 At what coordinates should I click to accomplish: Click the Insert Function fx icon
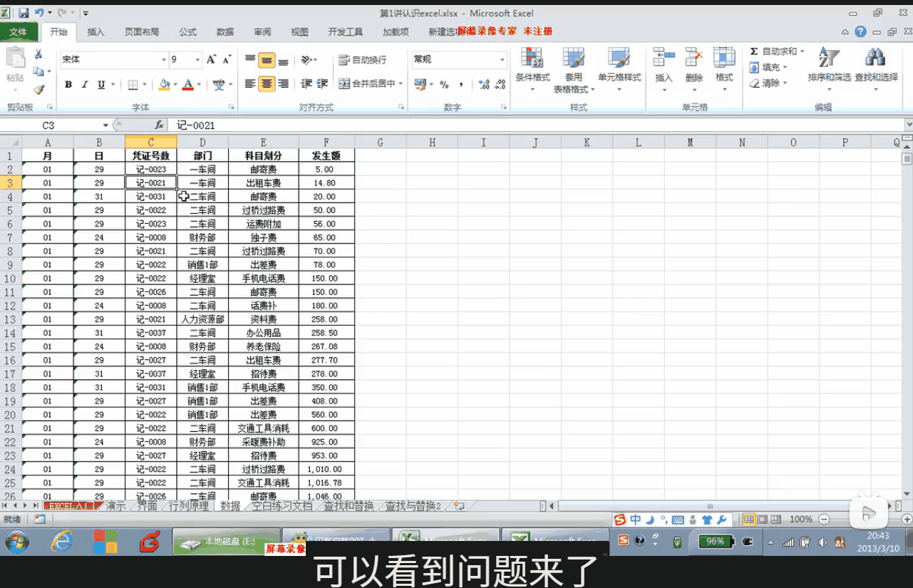click(159, 125)
